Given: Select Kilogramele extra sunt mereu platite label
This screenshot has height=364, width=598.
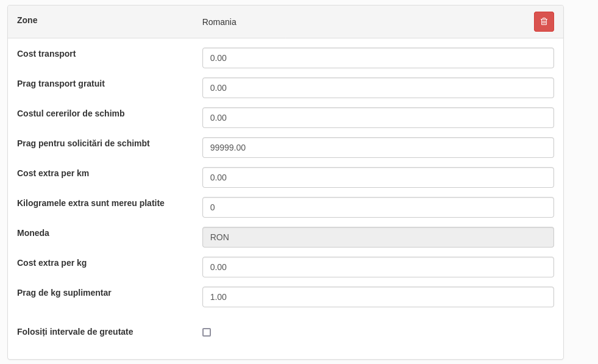Looking at the screenshot, I should [x=91, y=203].
